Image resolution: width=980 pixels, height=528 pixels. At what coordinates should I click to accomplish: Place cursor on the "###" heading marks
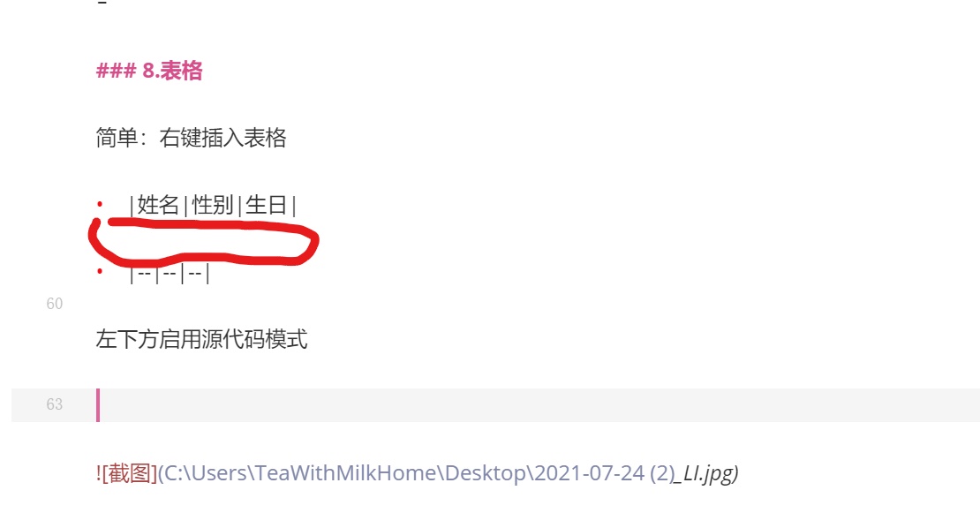click(116, 71)
